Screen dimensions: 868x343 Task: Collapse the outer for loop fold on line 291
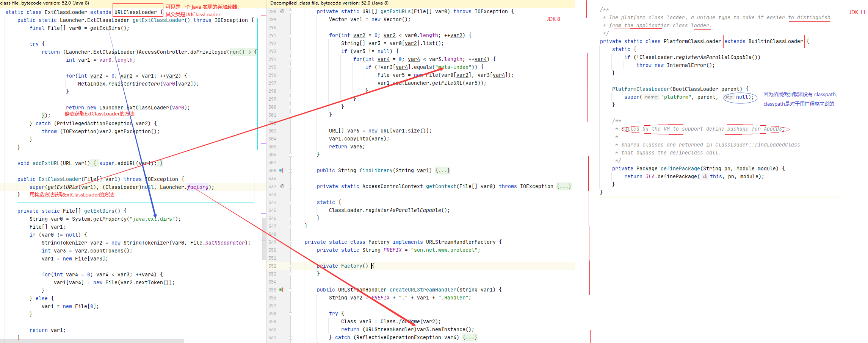pos(291,35)
